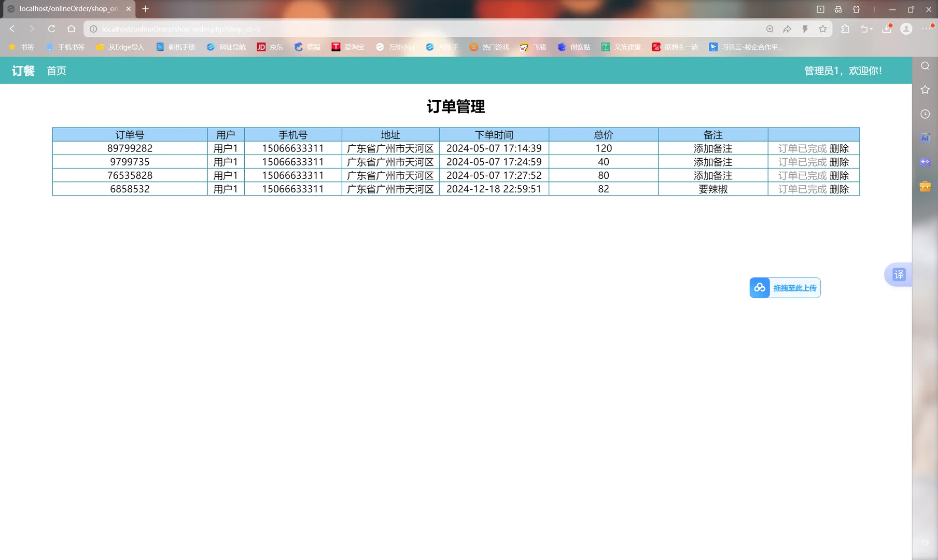Open the favorites star icon in the sidebar
Viewport: 938px width, 560px height.
point(925,89)
